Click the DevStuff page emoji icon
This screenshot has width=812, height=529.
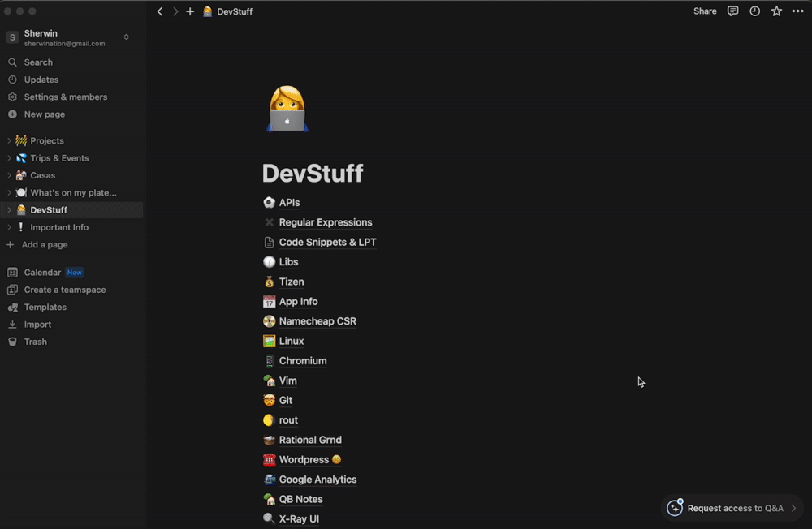click(x=287, y=109)
